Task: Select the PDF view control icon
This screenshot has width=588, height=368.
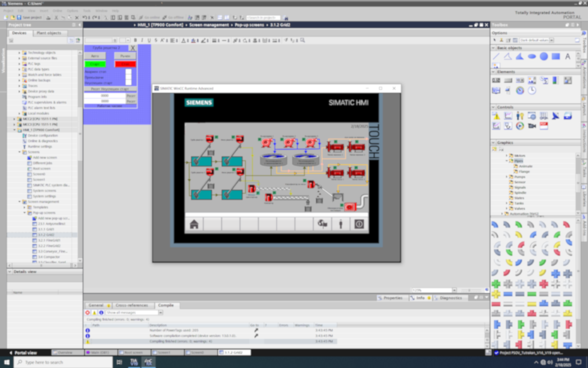Action: [x=544, y=126]
